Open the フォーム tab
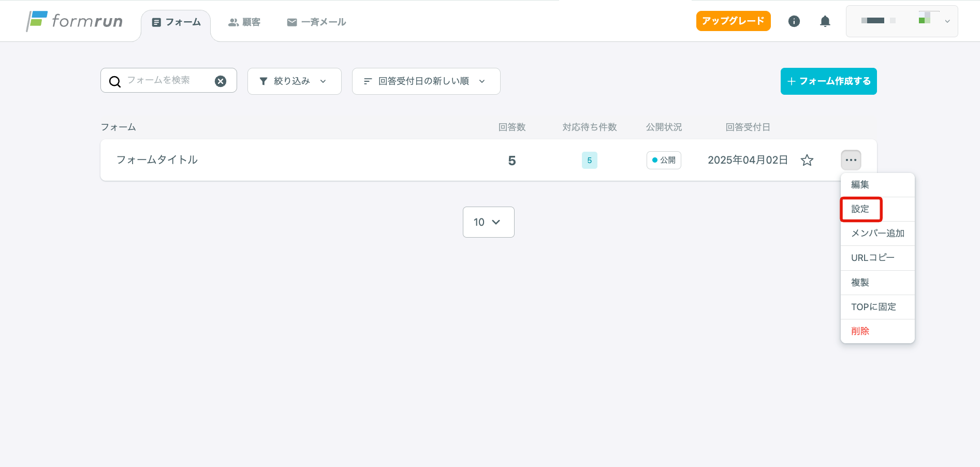This screenshot has width=980, height=467. tap(176, 22)
